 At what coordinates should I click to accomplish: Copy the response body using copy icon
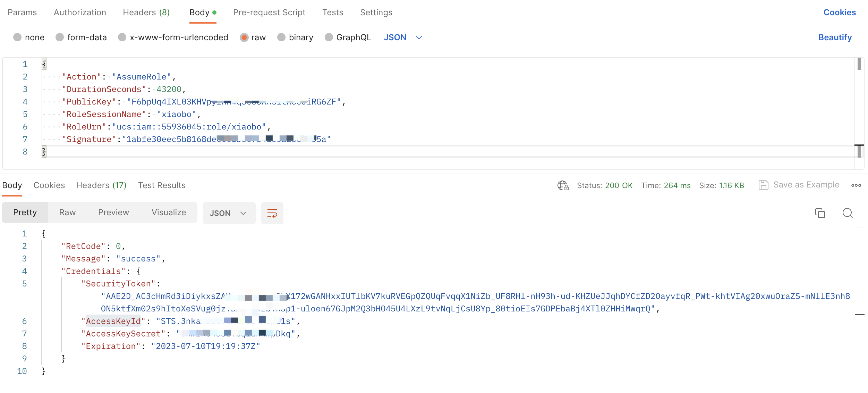pos(820,213)
